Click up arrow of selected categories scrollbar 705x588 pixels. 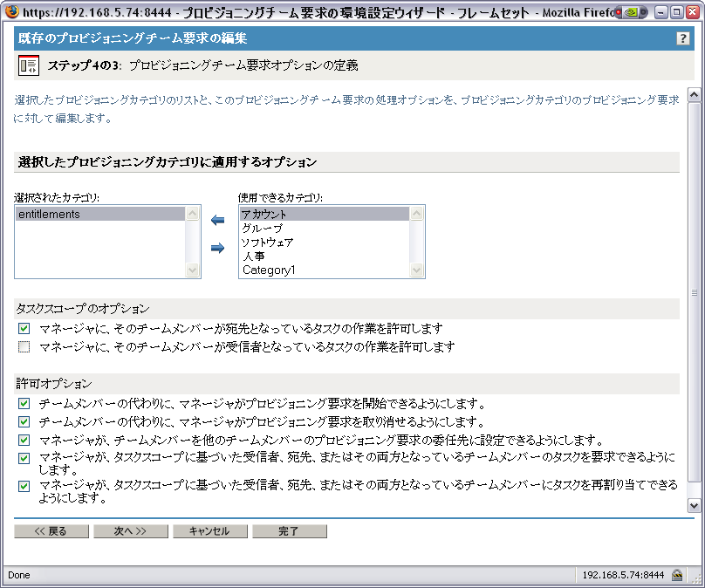pyautogui.click(x=193, y=214)
